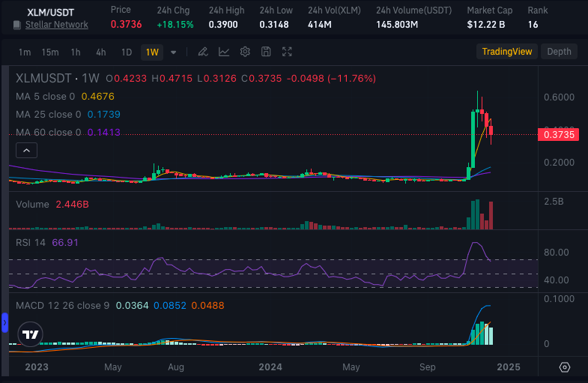Click the 24h Vol(XLM) value 414M
Screen dimensions: 588x383
pos(320,25)
